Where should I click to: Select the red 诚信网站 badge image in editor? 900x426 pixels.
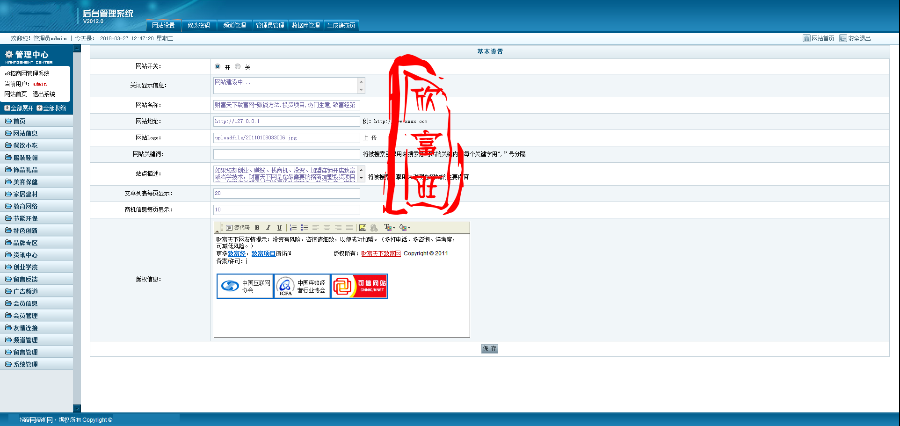point(359,286)
